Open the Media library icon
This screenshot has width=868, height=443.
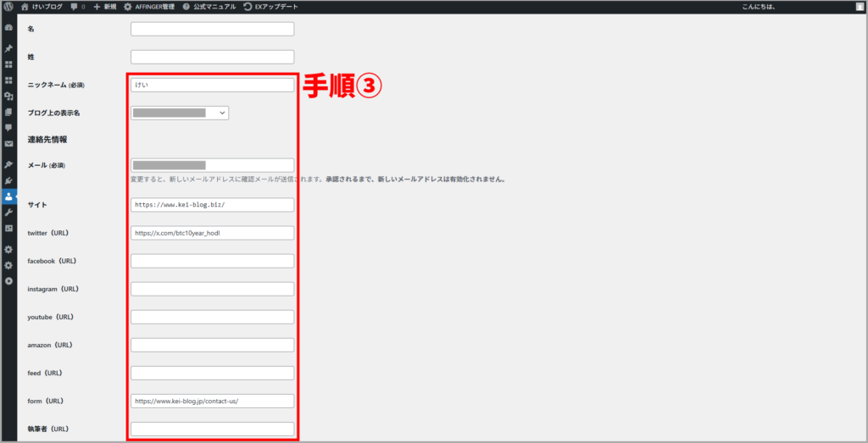click(x=8, y=96)
